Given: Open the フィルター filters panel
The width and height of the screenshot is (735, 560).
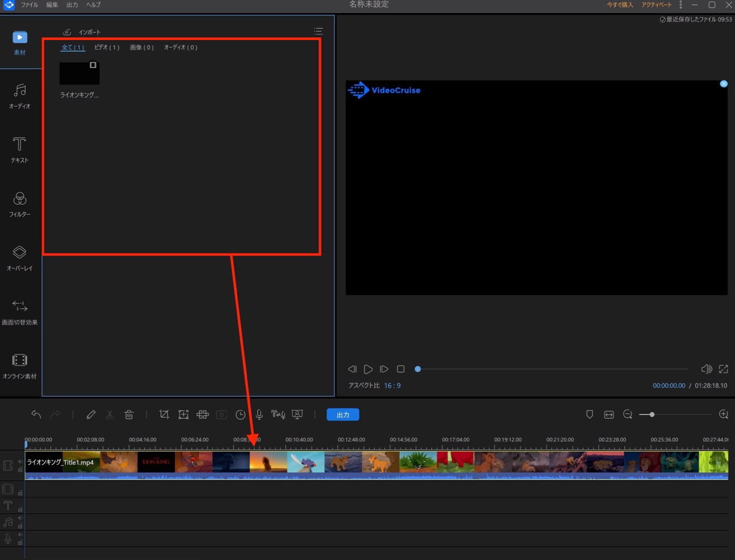Looking at the screenshot, I should (20, 205).
